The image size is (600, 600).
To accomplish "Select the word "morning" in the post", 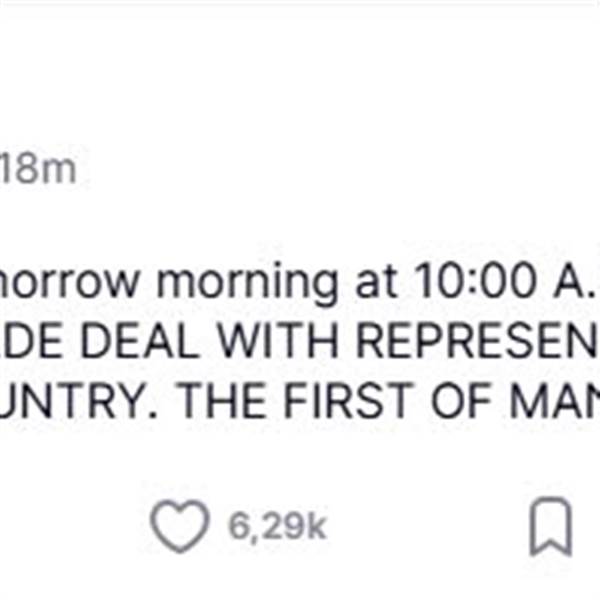I will pyautogui.click(x=248, y=282).
